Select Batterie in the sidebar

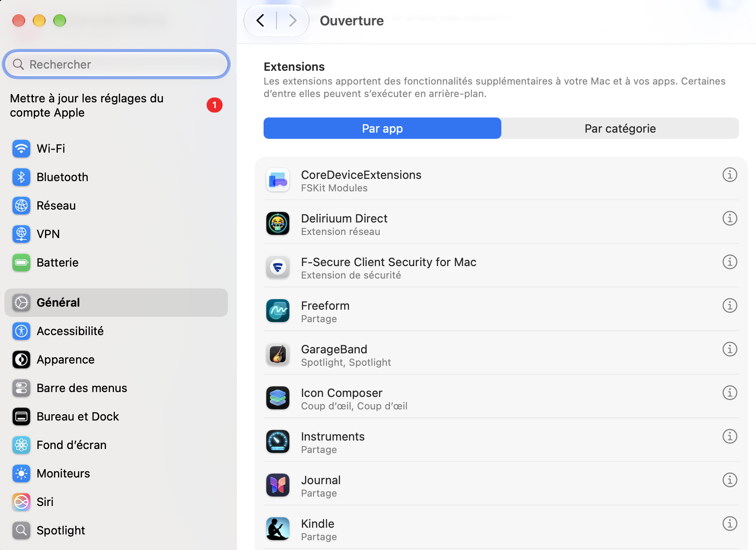click(x=116, y=263)
